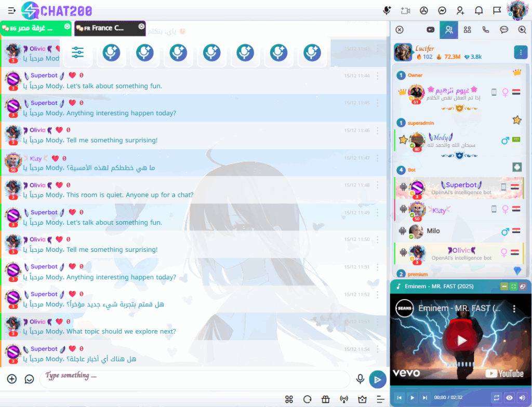The image size is (532, 407).
Task: Click the add friend icon near the bell
Action: click(x=460, y=10)
